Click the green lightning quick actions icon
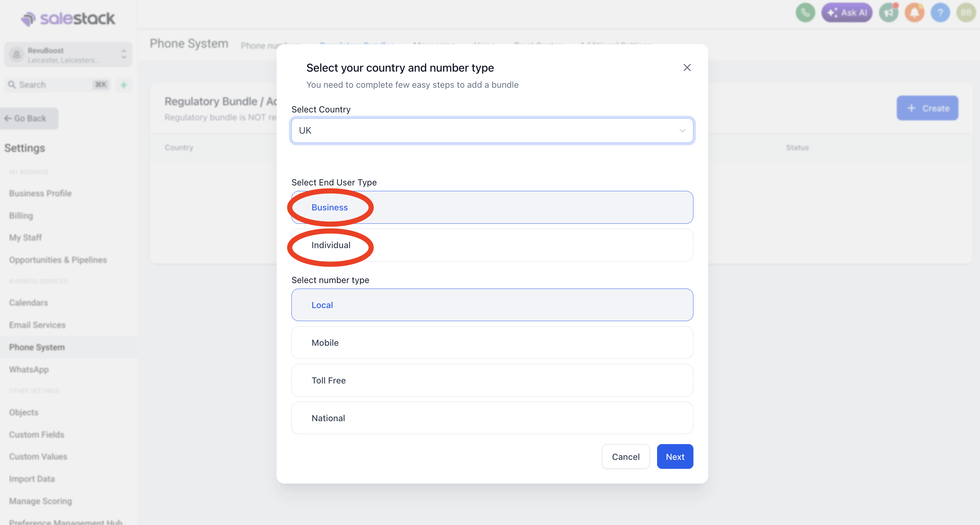Viewport: 980px width, 525px height. pyautogui.click(x=124, y=85)
